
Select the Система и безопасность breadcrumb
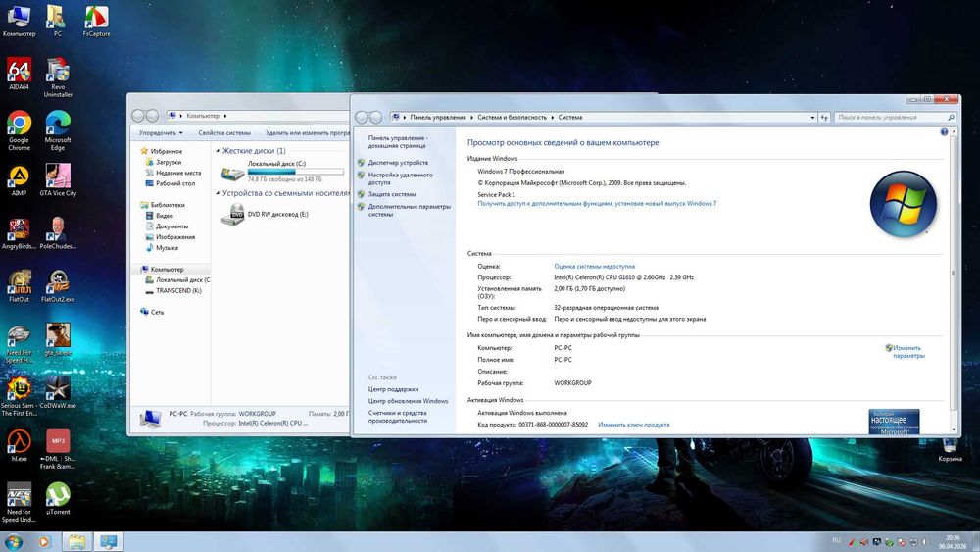(512, 118)
